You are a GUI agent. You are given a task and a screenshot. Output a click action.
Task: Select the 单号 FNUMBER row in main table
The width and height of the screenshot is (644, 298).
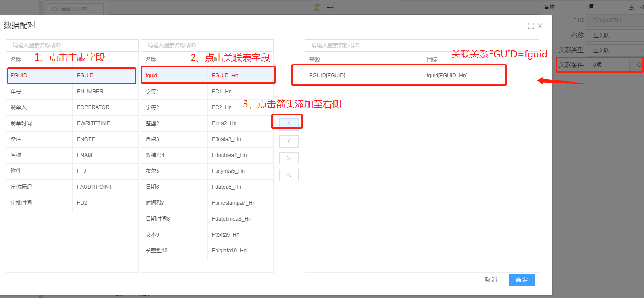72,92
